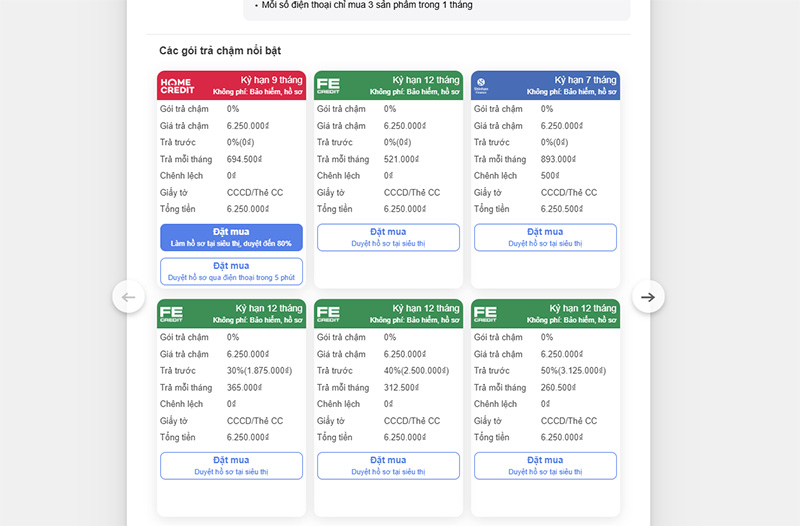Screen dimensions: 800x526
Task: Order Home Credit plan with in-store application
Action: pyautogui.click(x=231, y=237)
